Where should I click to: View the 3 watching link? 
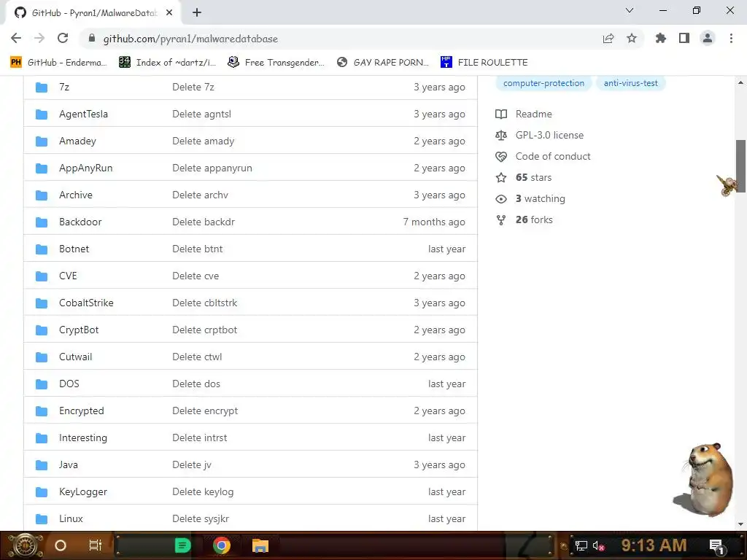click(541, 198)
